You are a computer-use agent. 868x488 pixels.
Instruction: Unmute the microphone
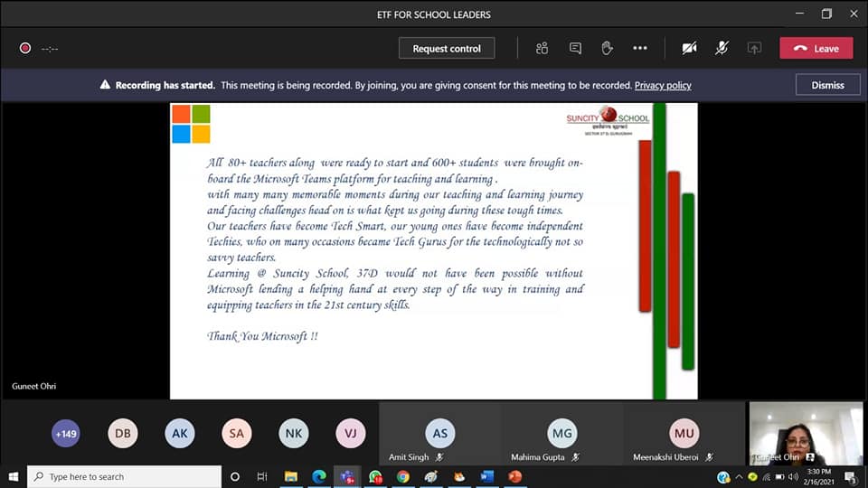pyautogui.click(x=722, y=48)
